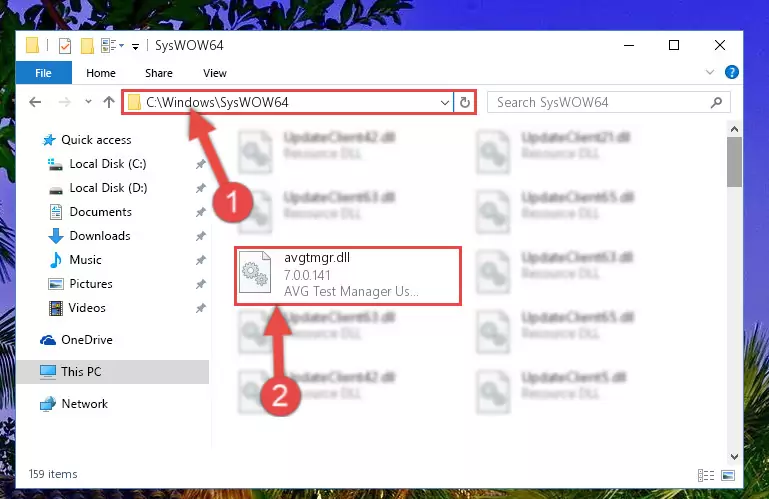
Task: Click the Search SysWOW64 field
Action: (608, 103)
